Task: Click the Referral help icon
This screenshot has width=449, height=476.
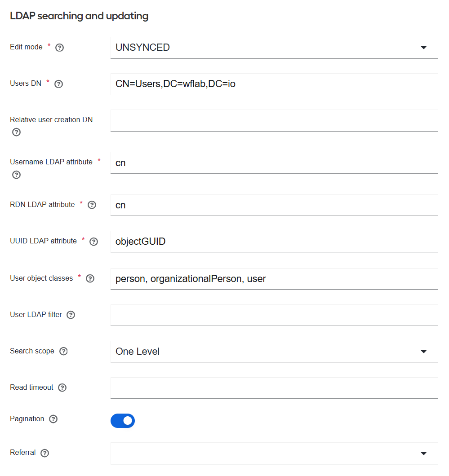Action: click(x=44, y=453)
